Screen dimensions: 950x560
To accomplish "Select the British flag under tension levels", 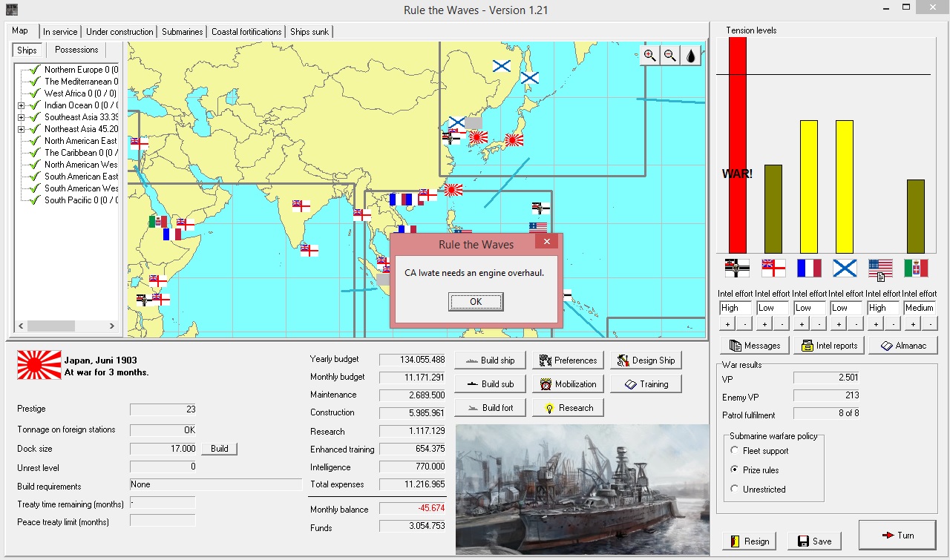I will (773, 268).
